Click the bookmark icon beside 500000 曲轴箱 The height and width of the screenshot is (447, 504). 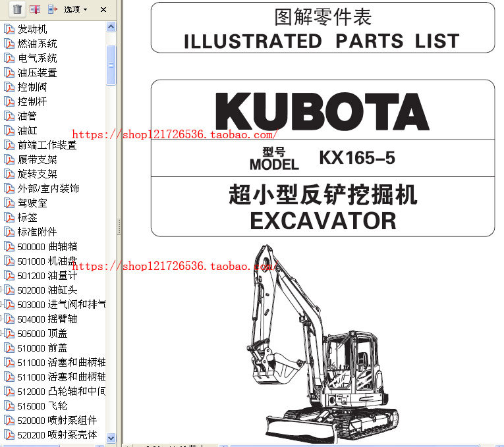(x=9, y=247)
